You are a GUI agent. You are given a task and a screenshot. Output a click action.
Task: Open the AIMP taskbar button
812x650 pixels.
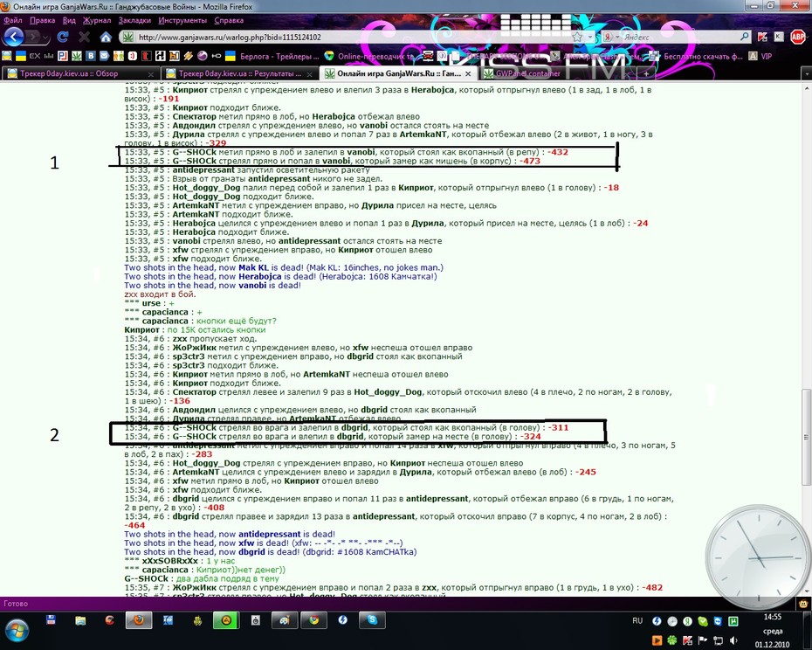point(226,620)
